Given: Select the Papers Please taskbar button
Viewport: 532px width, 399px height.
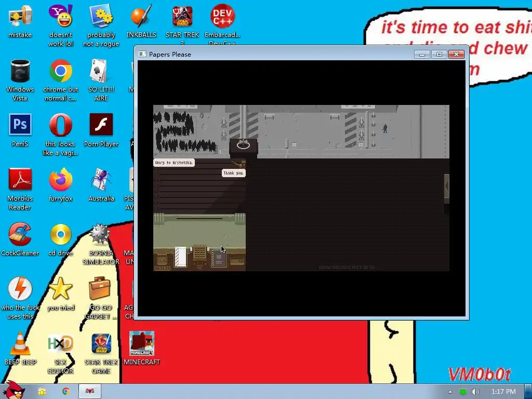Looking at the screenshot, I should point(90,392).
